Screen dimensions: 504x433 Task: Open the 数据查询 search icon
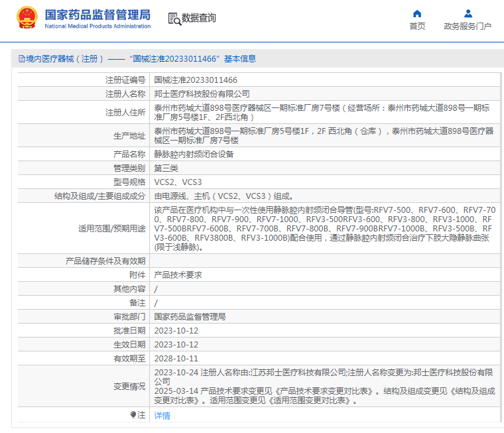[x=174, y=19]
